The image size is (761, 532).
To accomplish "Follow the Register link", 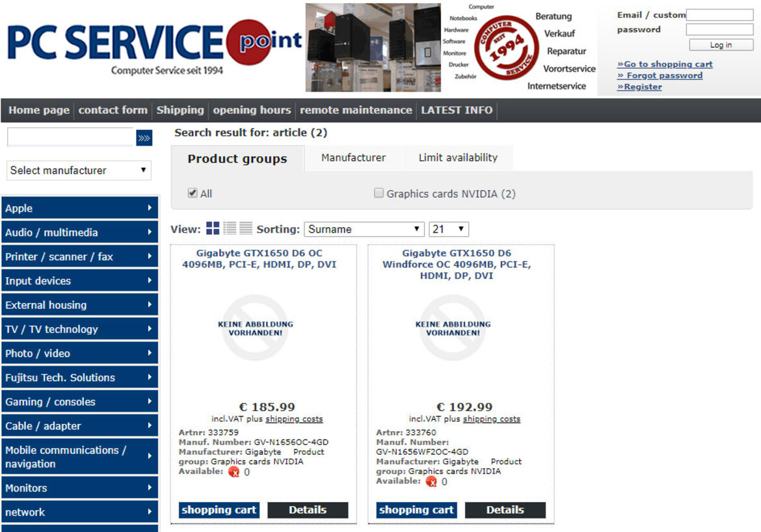I will [x=639, y=86].
